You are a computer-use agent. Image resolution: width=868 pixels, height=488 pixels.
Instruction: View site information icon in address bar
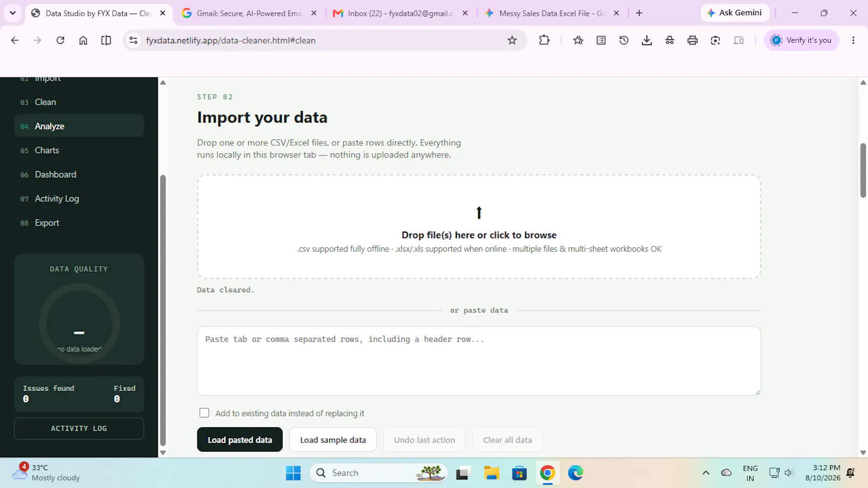(133, 40)
